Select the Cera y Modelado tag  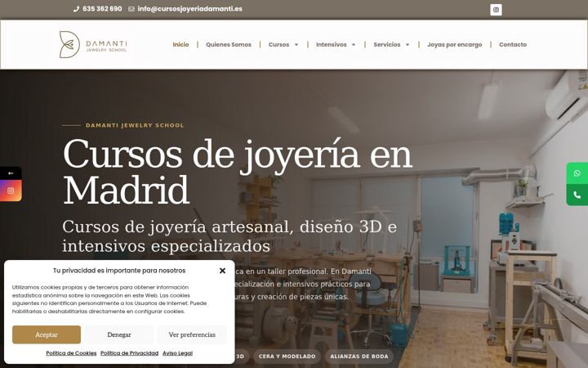click(287, 357)
